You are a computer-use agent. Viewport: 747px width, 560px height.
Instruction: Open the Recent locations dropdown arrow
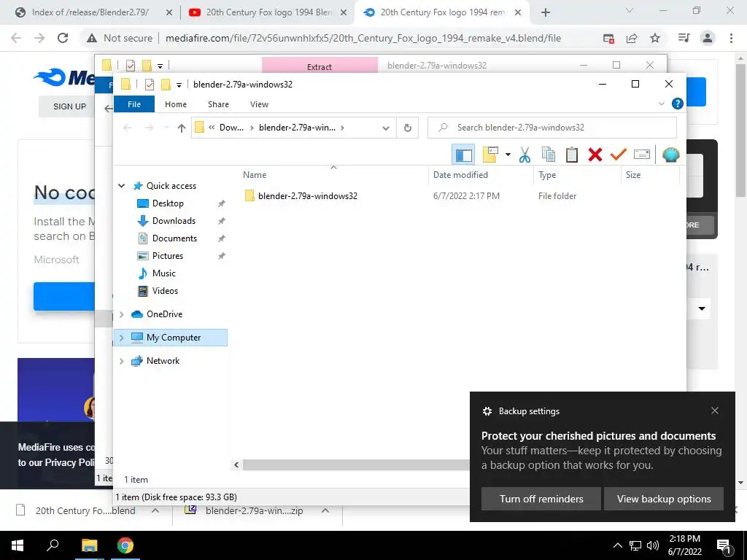(166, 128)
